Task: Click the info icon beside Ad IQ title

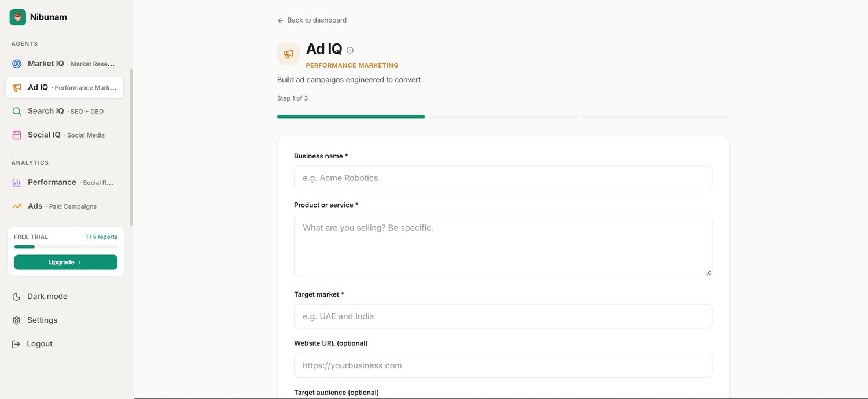Action: 350,50
